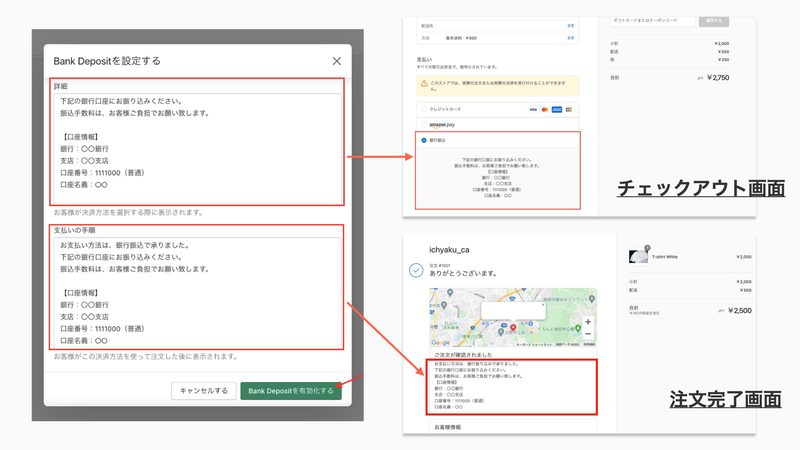This screenshot has width=800, height=450.
Task: Click the ¥2,500 total on order complete screen
Action: [x=740, y=310]
